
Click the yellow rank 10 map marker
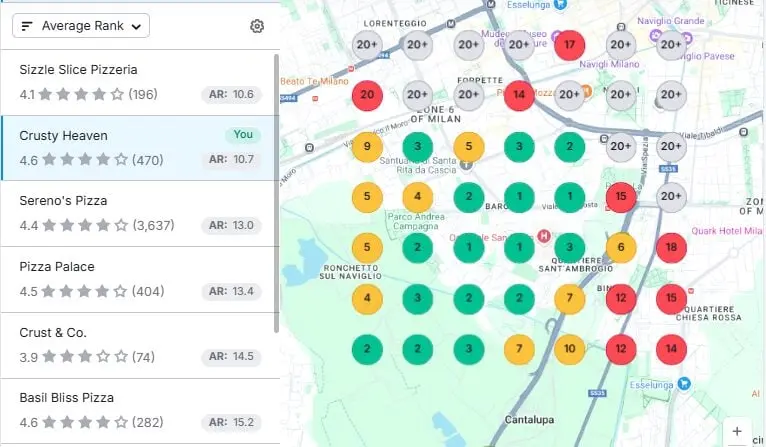(x=570, y=349)
